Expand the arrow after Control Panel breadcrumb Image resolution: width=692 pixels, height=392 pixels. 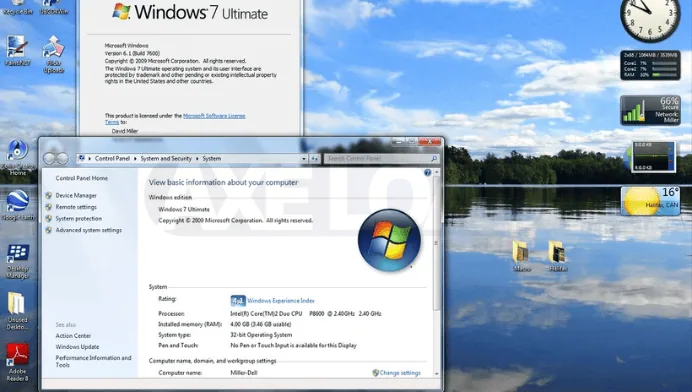(x=135, y=158)
